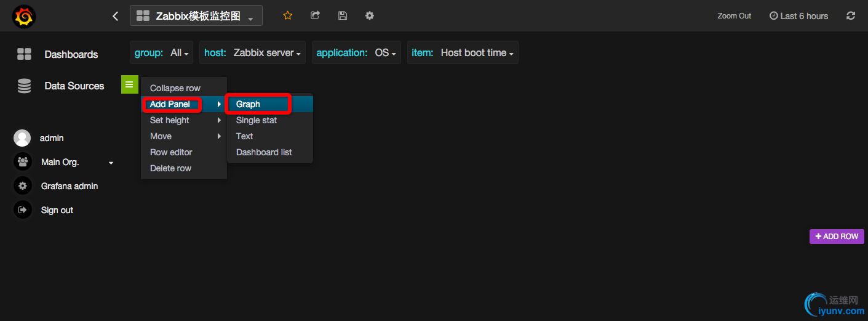Select Text panel type
Viewport: 868px width, 321px height.
[270, 136]
